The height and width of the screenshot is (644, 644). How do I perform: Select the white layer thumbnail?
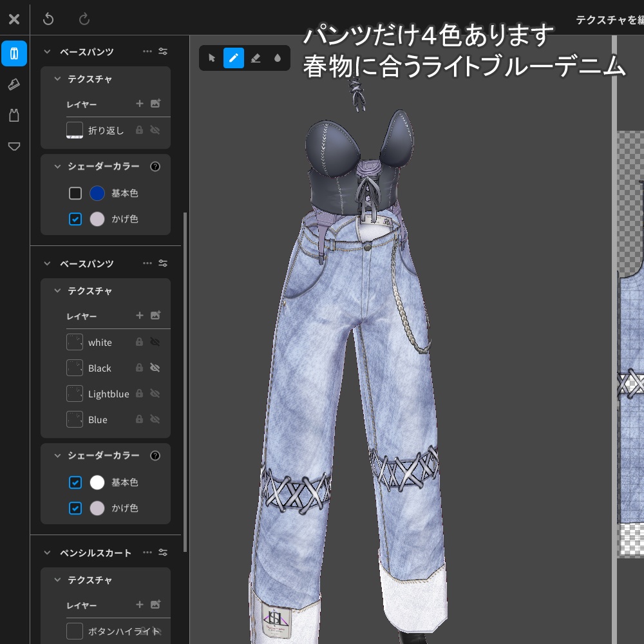(x=74, y=342)
